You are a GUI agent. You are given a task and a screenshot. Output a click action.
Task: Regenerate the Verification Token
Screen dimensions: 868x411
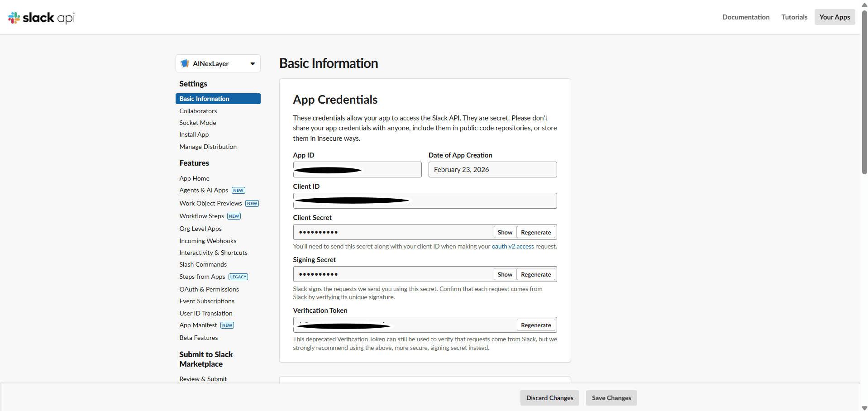pos(536,325)
